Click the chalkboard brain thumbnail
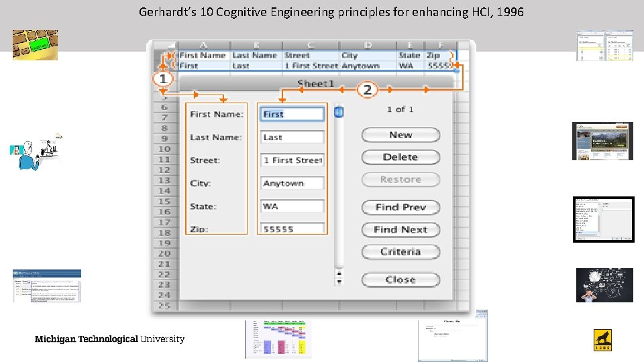The image size is (644, 362). [x=604, y=286]
